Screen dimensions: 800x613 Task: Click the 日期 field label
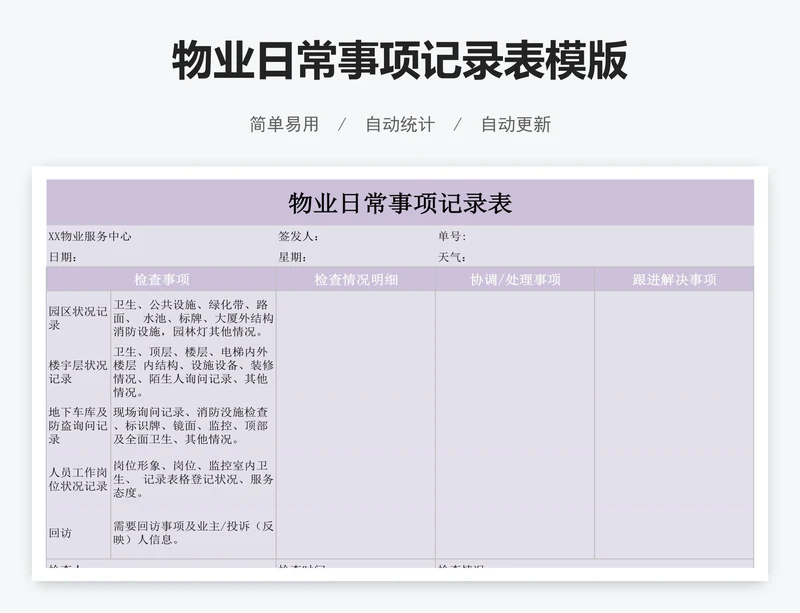[x=63, y=257]
